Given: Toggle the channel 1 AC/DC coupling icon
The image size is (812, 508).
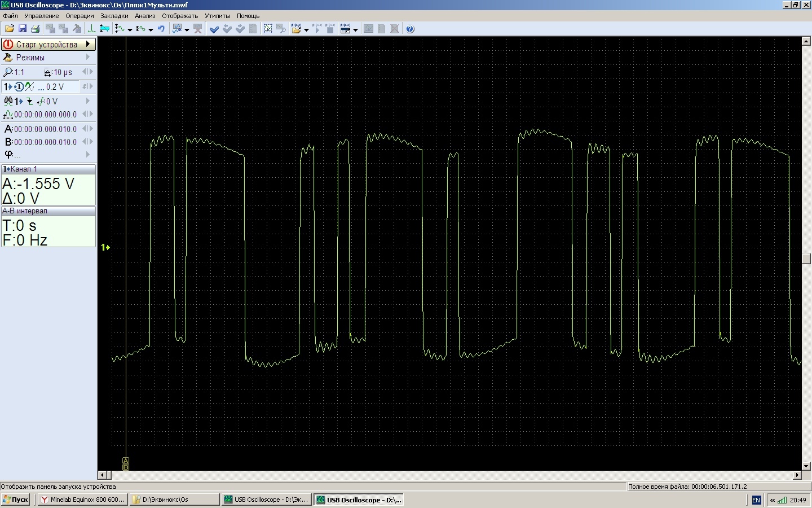Looking at the screenshot, I should [x=29, y=87].
